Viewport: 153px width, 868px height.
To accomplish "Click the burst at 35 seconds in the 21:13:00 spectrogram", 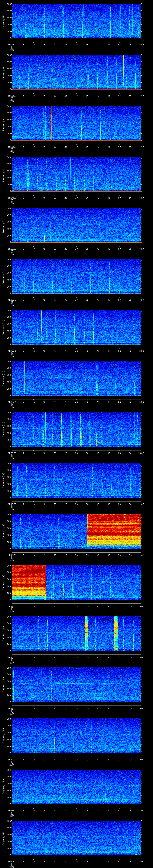I will (x=86, y=633).
